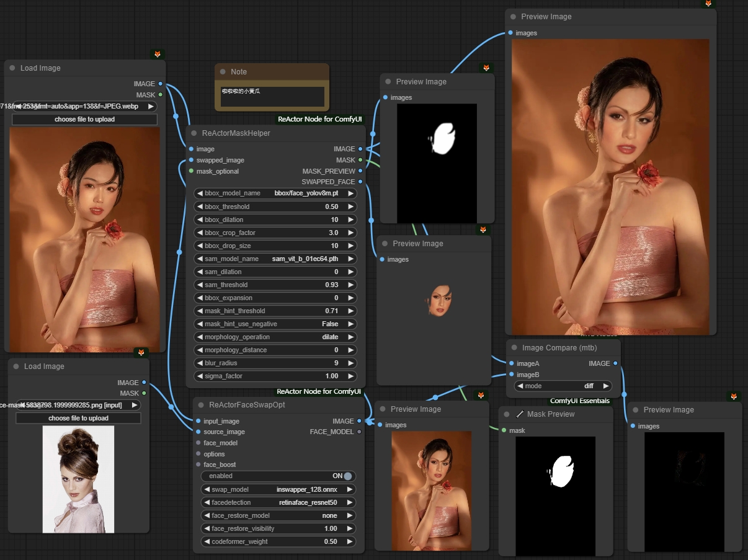Click the wand icon in the Mask Preview title
The width and height of the screenshot is (748, 560).
point(520,414)
